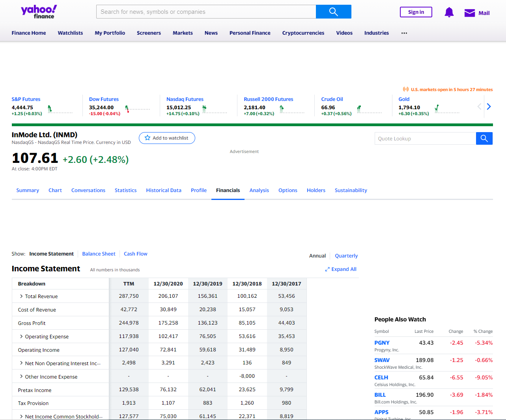
Task: Show the Cash Flow statement
Action: point(136,254)
